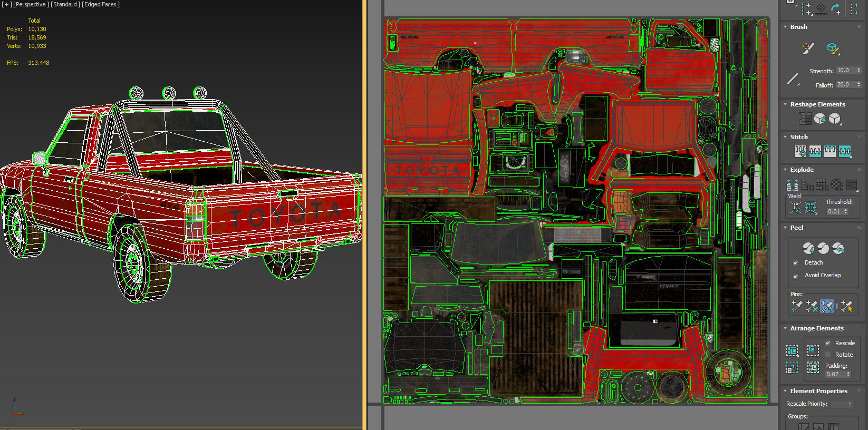The width and height of the screenshot is (868, 430).
Task: Adjust Rescale Priority spinner
Action: tap(850, 404)
